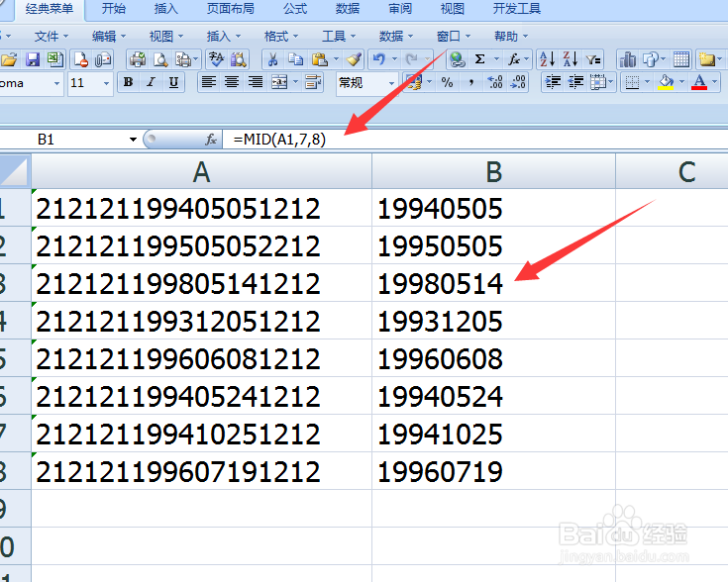Viewport: 728px width, 582px height.
Task: Expand the Undo history arrow
Action: pyautogui.click(x=394, y=59)
